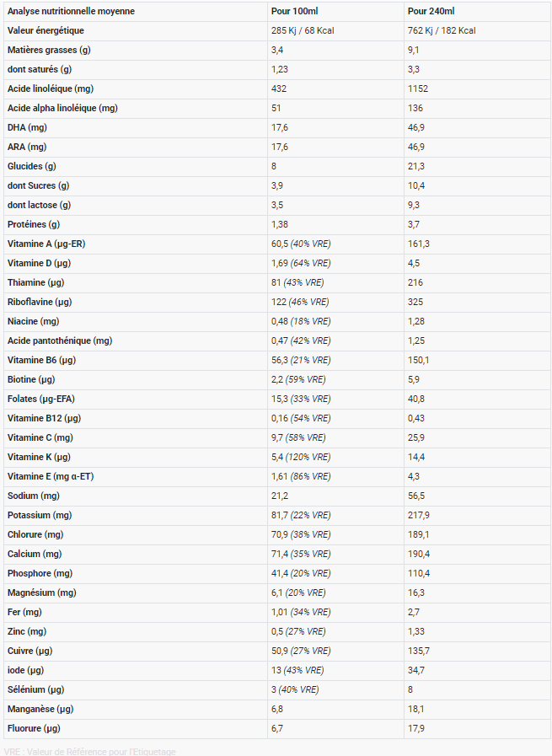Select the 'Sodium (mg)' row label
Viewport: 552px width, 756px height.
tap(34, 496)
